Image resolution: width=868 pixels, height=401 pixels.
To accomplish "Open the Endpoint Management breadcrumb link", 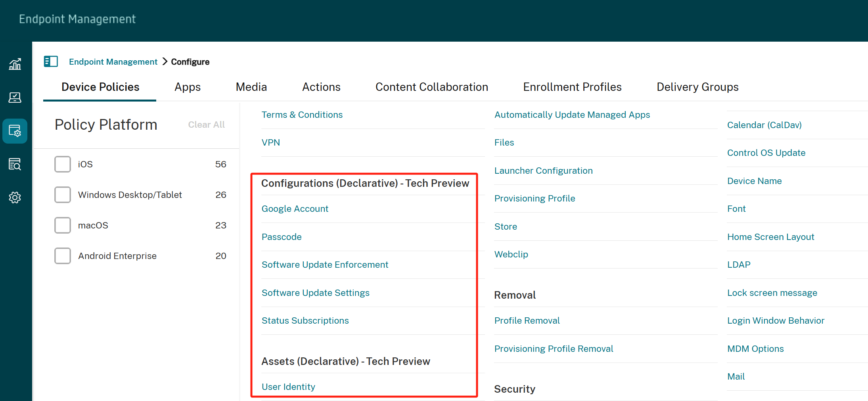I will point(113,61).
